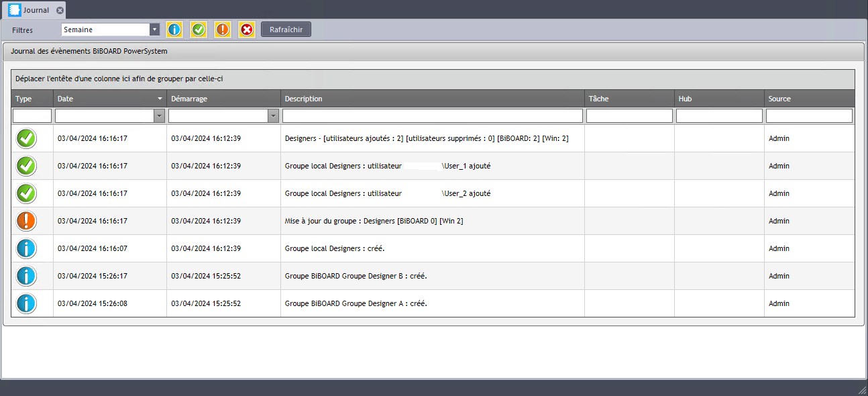This screenshot has width=868, height=396.
Task: Sort by the Hub column header
Action: tap(719, 99)
